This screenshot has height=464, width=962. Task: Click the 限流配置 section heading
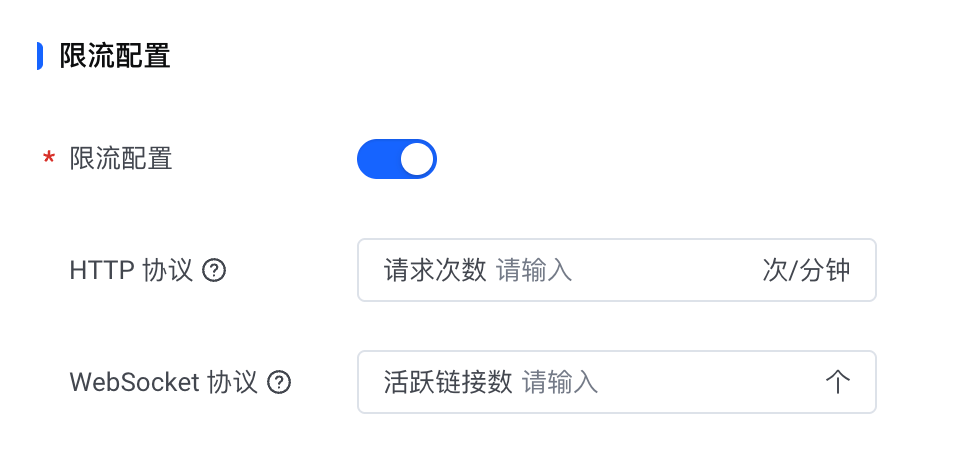tap(115, 56)
